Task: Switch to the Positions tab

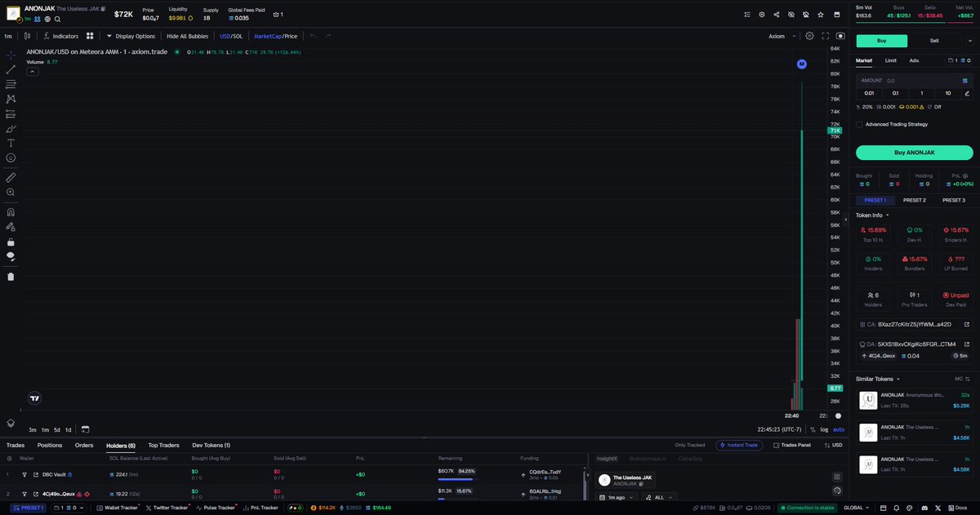Action: coord(49,445)
